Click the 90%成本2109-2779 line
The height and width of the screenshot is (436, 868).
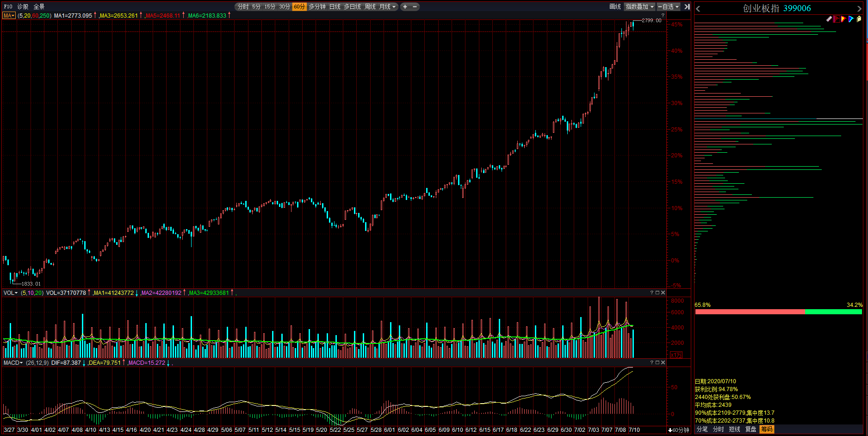point(735,413)
